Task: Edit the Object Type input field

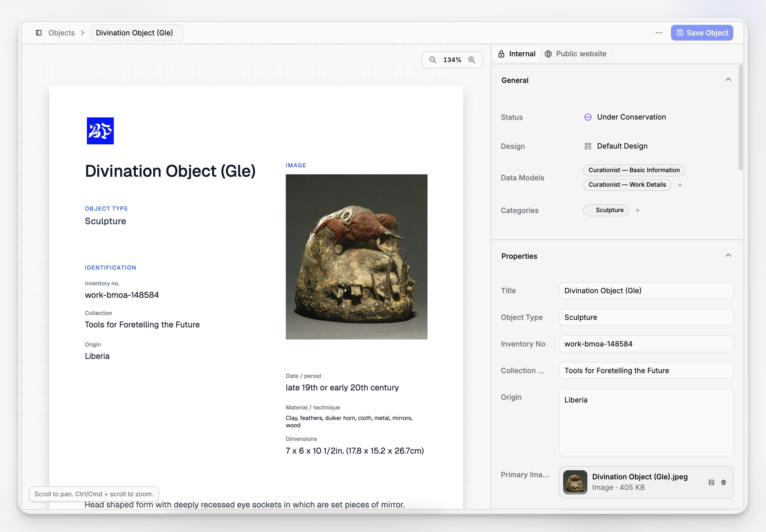Action: 646,317
